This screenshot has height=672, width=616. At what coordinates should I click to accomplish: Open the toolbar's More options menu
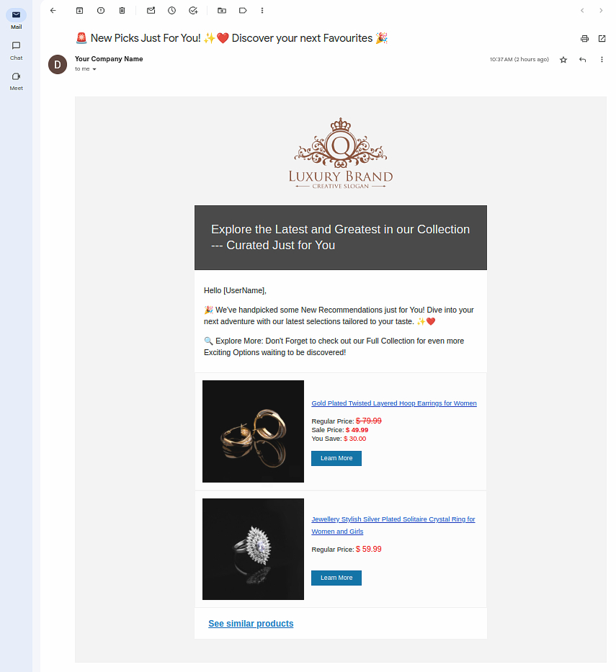(x=262, y=10)
